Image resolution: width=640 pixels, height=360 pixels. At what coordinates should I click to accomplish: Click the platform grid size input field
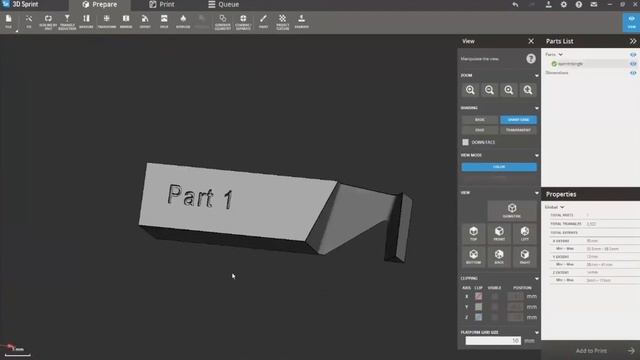(493, 340)
